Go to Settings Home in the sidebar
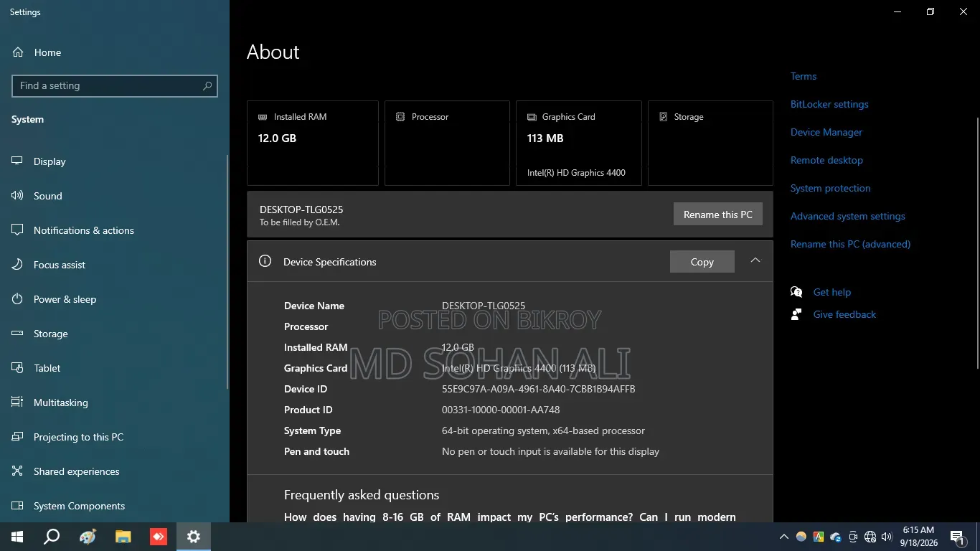The height and width of the screenshot is (551, 980). 115,52
